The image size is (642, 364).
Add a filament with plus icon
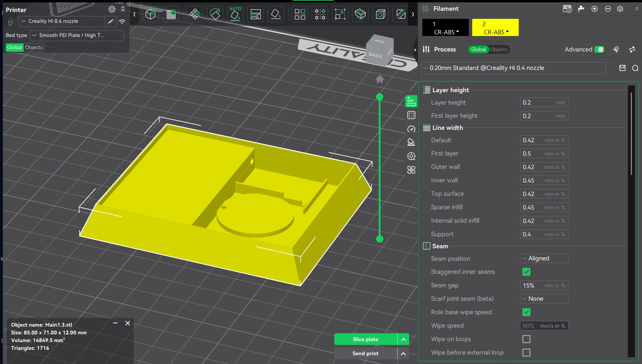595,9
